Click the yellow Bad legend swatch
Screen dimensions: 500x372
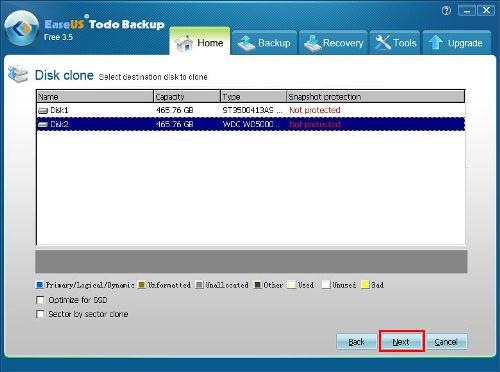click(365, 285)
